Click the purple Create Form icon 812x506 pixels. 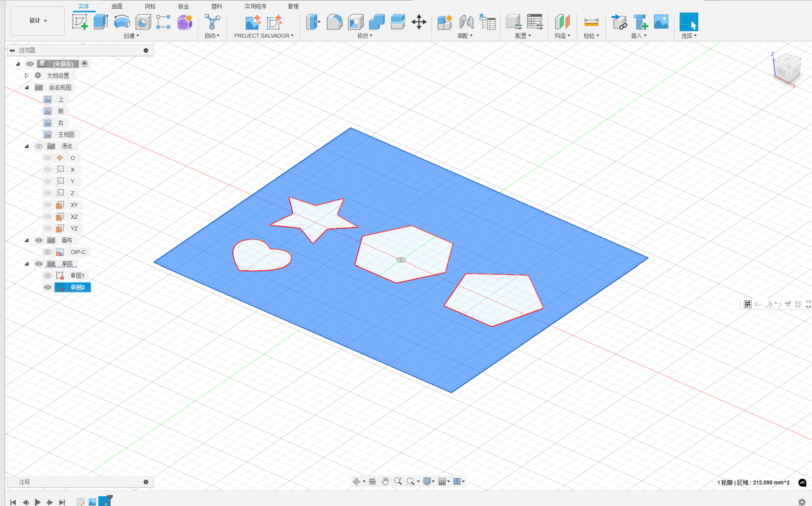coord(185,22)
